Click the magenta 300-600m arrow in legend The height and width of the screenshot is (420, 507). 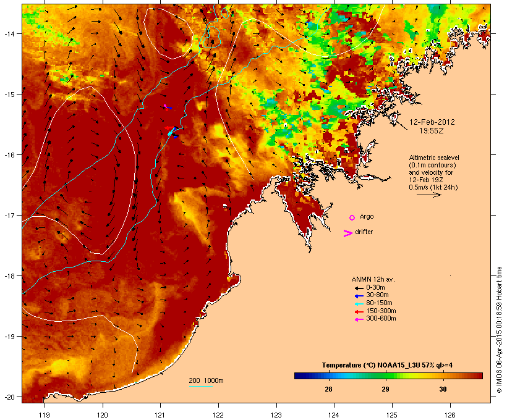[x=359, y=319]
